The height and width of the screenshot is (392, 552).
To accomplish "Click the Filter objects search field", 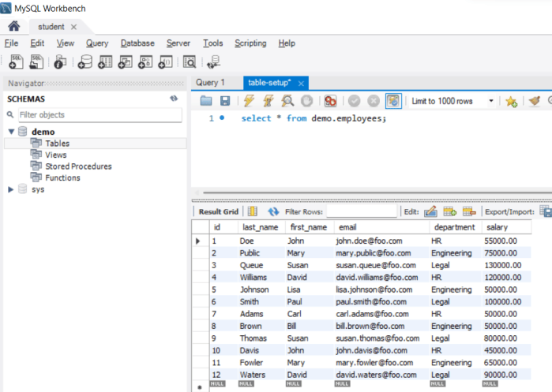I will 100,114.
